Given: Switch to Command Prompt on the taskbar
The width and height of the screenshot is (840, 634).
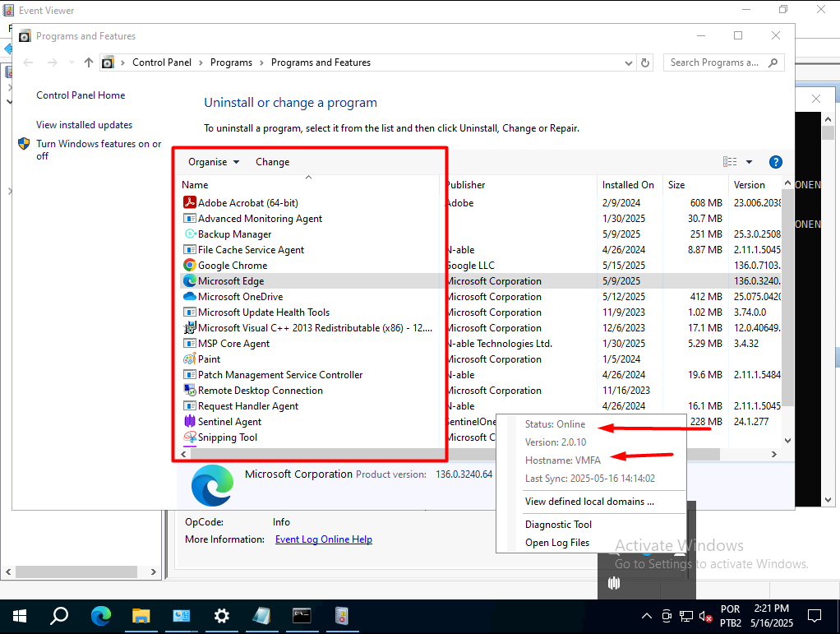Looking at the screenshot, I should point(302,616).
